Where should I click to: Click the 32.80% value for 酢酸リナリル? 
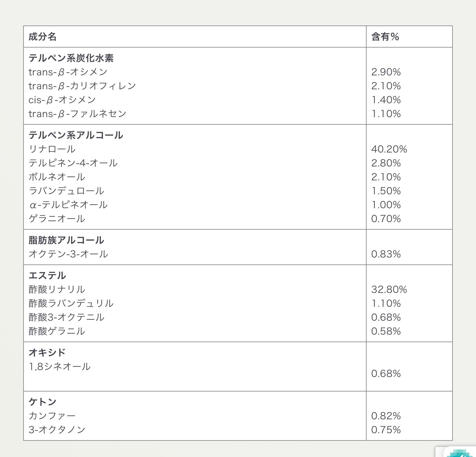(389, 289)
